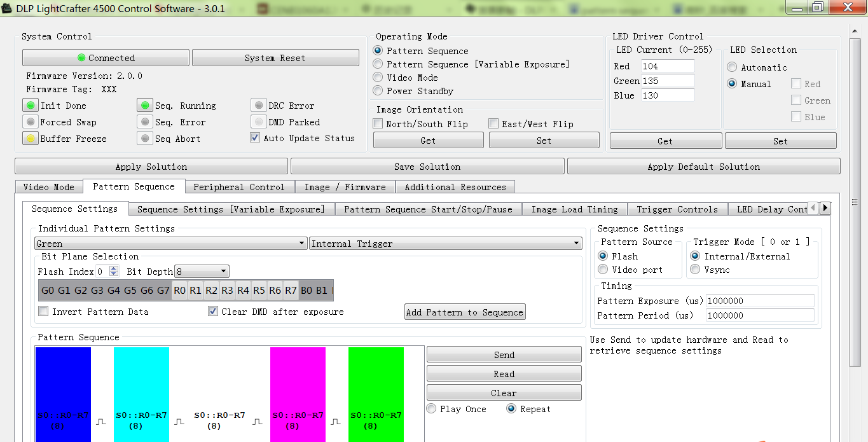Select Vsync trigger mode

[695, 270]
